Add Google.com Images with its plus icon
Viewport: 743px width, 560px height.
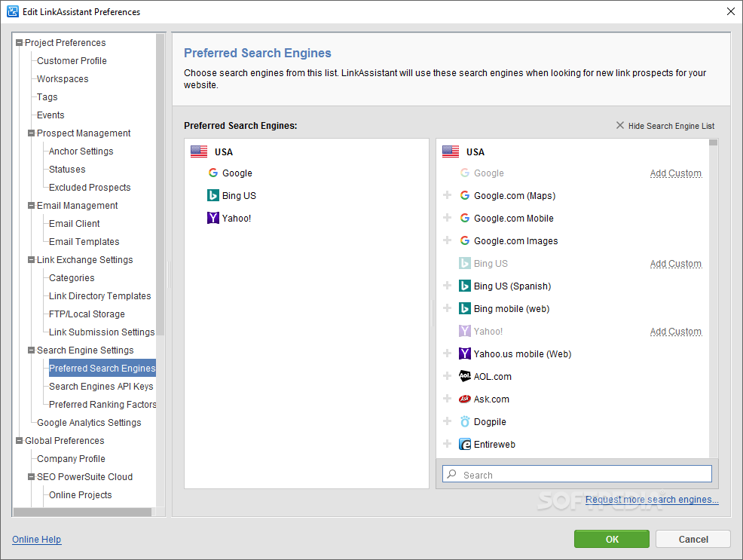click(447, 240)
